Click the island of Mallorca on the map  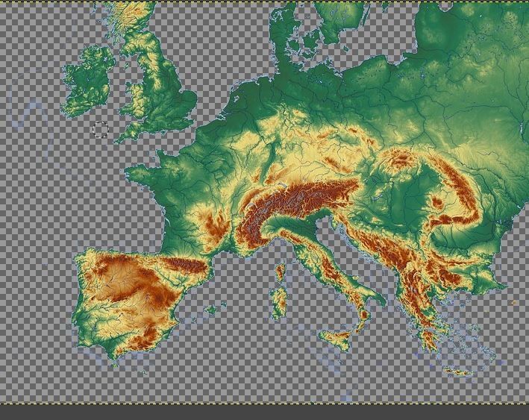[212, 309]
